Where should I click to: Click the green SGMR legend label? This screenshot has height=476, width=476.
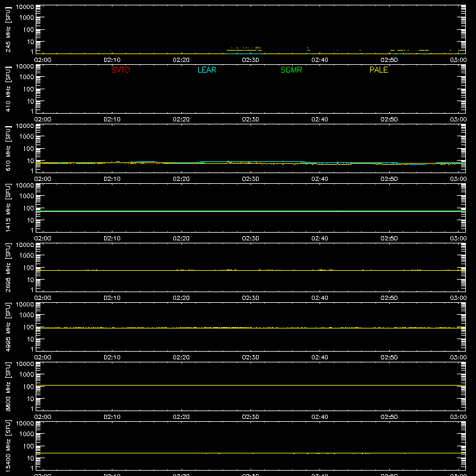coord(291,70)
